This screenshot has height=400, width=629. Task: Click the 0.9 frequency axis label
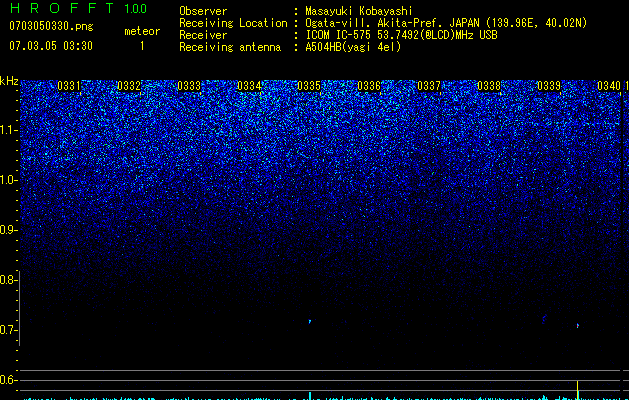(x=8, y=230)
